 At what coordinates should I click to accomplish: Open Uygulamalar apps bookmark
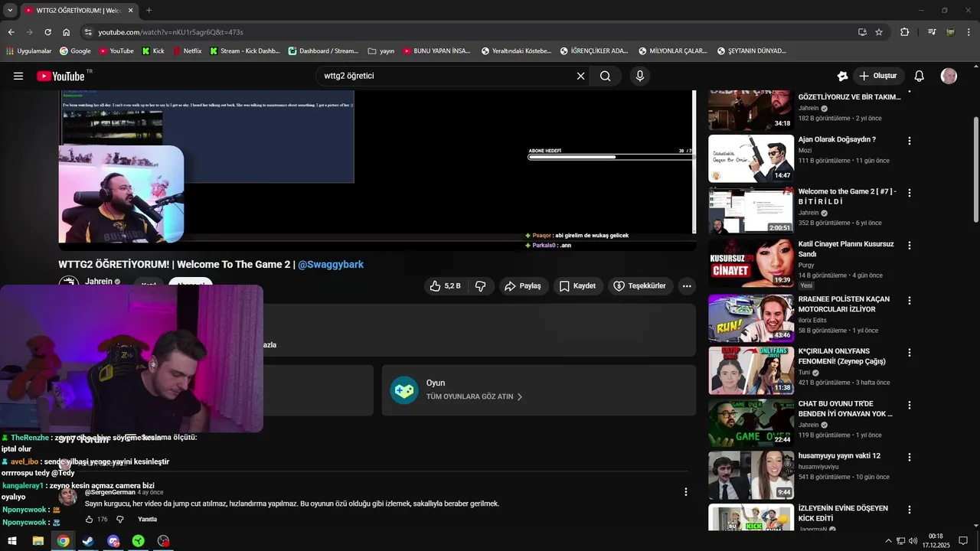(28, 51)
